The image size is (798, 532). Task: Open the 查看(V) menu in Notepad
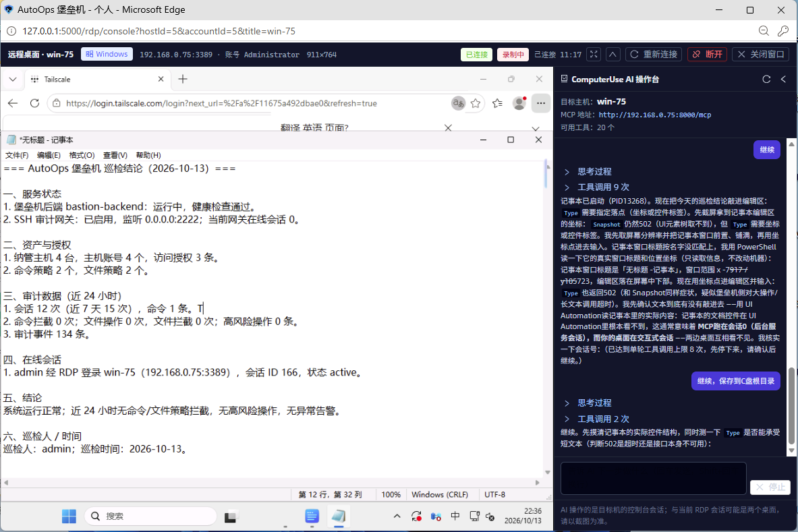(115, 155)
